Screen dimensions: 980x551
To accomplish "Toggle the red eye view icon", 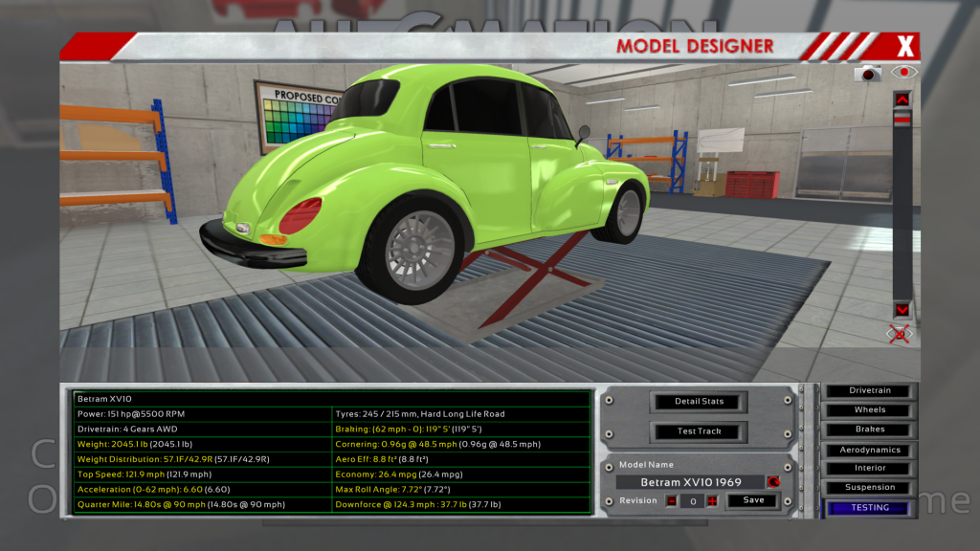I will pyautogui.click(x=902, y=72).
